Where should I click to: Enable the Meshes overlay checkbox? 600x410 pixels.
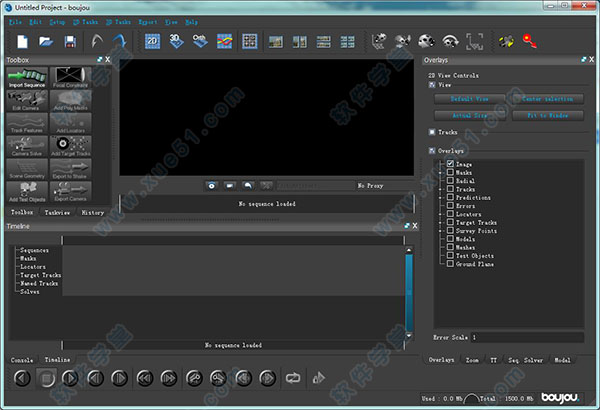[x=450, y=247]
